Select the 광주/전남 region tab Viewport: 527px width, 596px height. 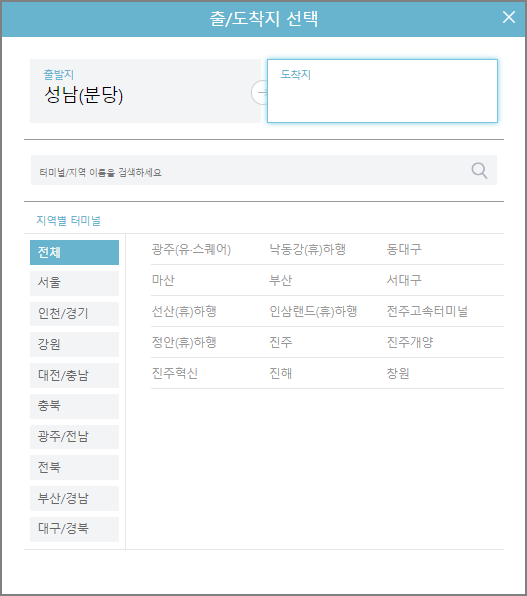74,437
